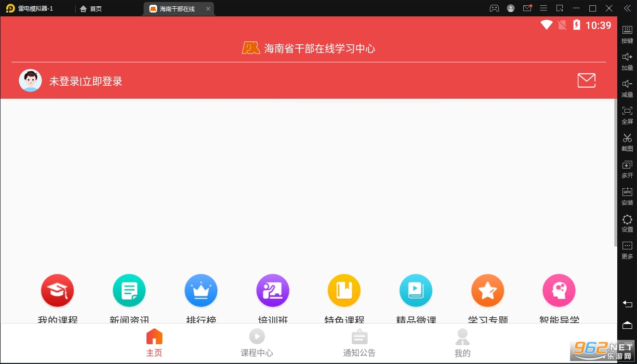This screenshot has width=637, height=364.
Task: Go to the 我的 profile tab
Action: pos(462,343)
